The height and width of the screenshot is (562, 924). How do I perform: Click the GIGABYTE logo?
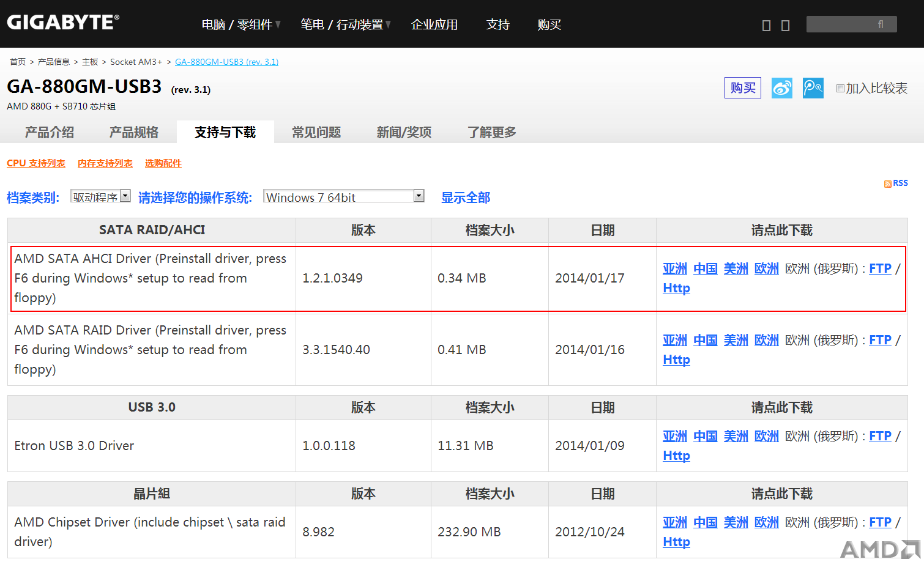(63, 23)
